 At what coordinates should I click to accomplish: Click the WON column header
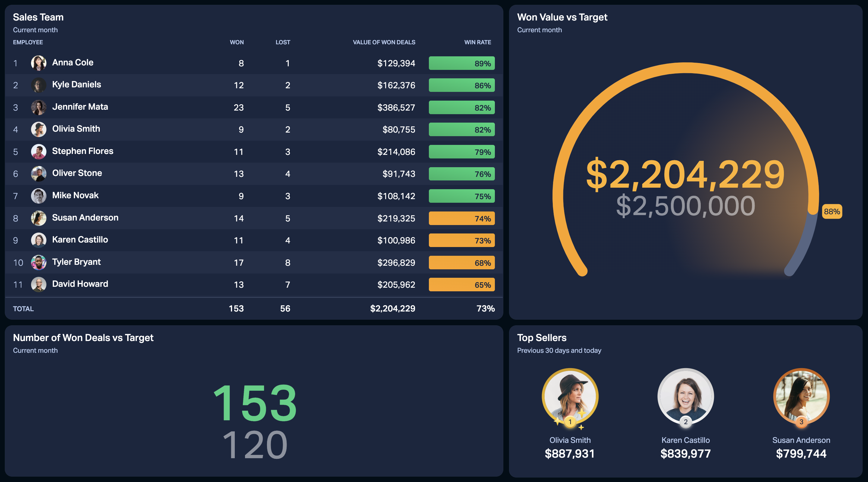coord(237,42)
